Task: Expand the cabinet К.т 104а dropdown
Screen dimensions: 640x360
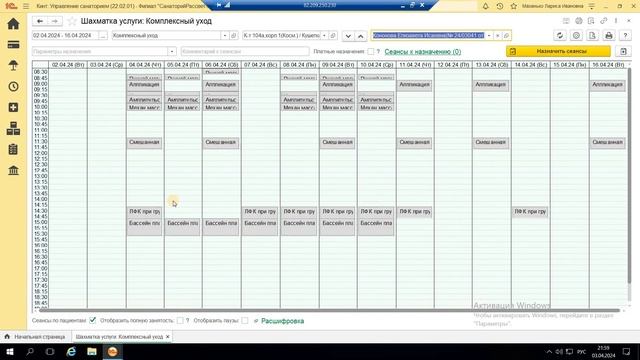Action: point(324,36)
